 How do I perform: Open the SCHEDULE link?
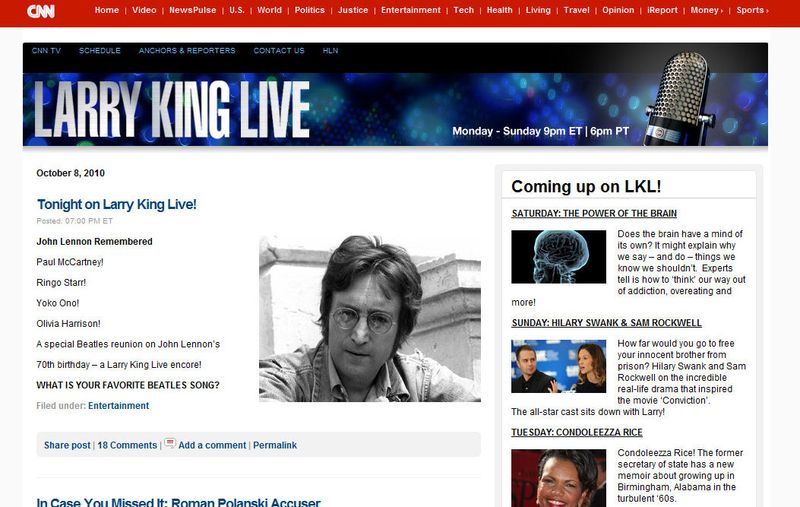click(99, 50)
